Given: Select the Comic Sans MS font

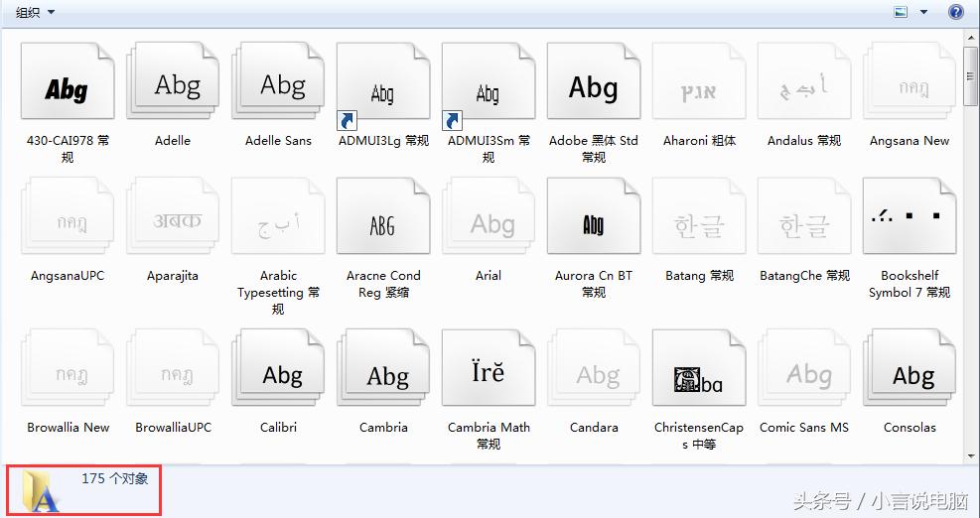Looking at the screenshot, I should click(x=804, y=376).
